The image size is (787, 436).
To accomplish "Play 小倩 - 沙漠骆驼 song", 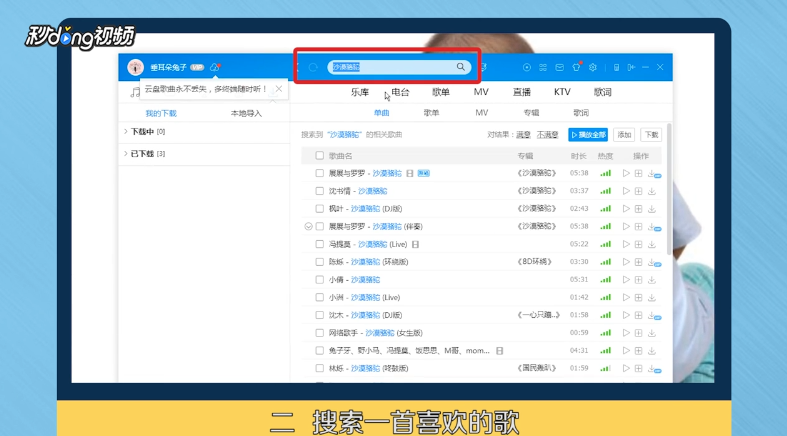I will 626,279.
